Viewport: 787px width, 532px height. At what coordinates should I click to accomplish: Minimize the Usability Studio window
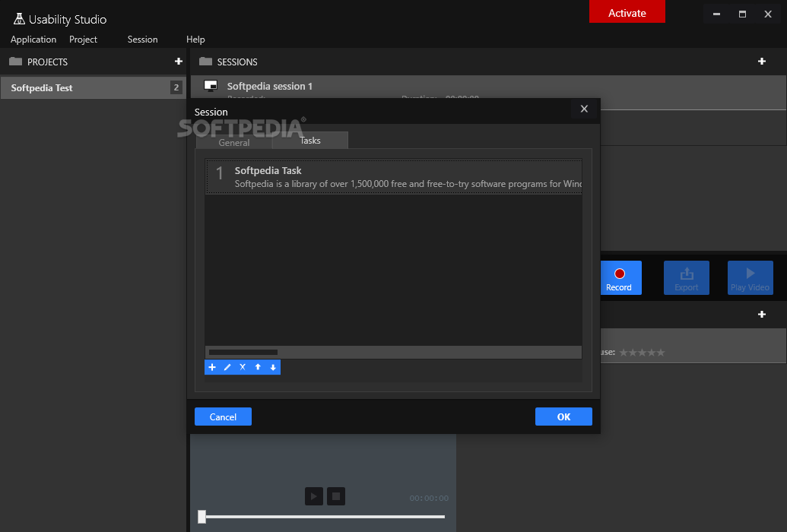coord(716,14)
